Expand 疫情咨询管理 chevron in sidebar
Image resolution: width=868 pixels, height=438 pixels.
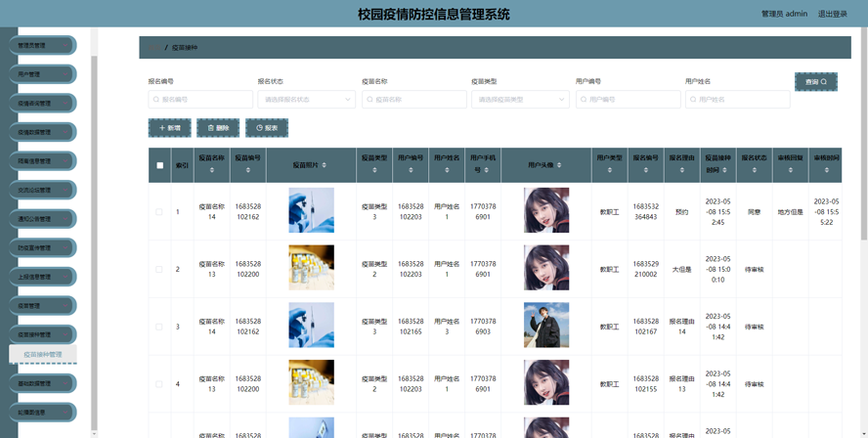65,103
